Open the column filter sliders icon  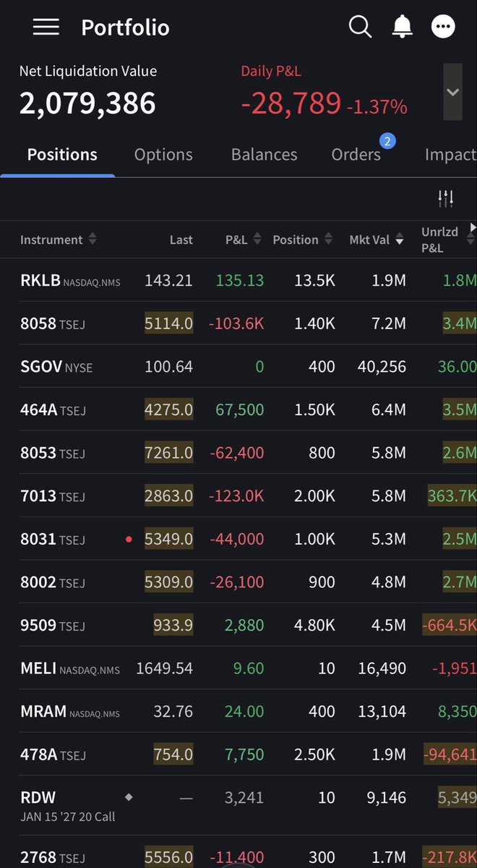(x=446, y=197)
